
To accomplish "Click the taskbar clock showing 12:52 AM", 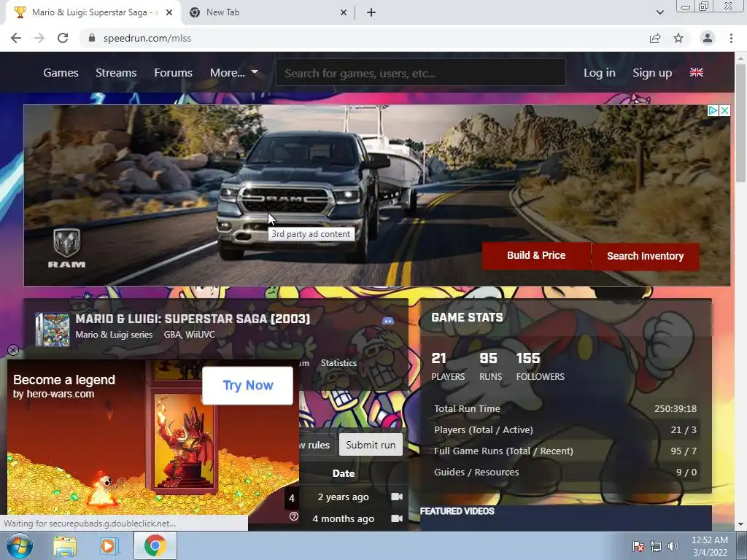I will [710, 546].
